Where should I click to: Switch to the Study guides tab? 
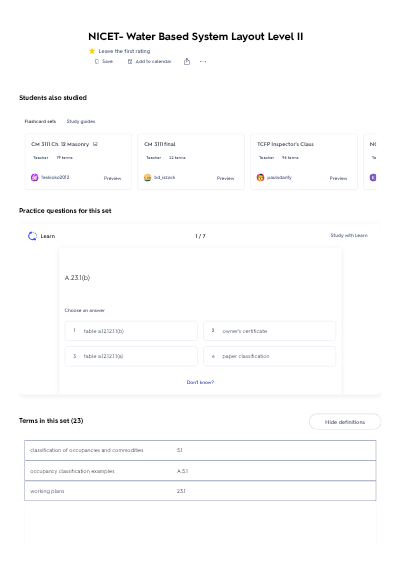(x=81, y=121)
